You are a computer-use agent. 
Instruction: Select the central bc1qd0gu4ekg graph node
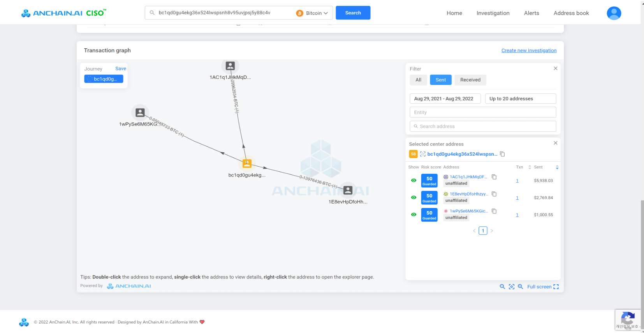click(247, 164)
